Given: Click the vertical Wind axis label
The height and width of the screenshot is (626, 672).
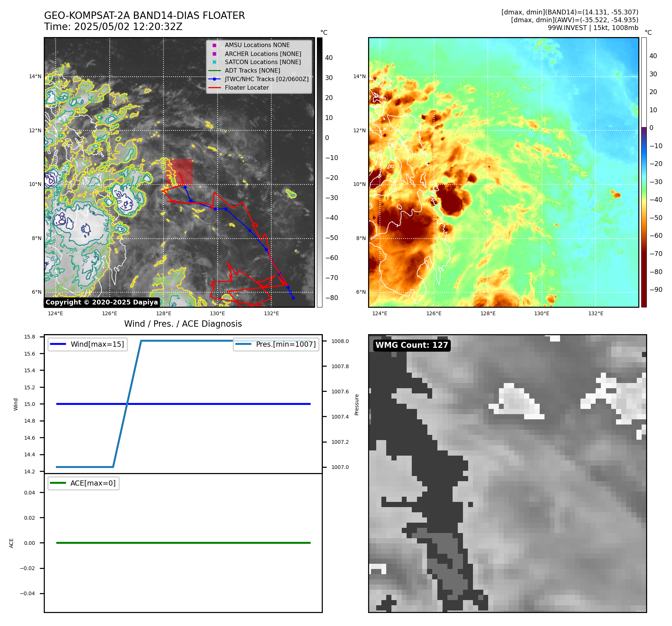Looking at the screenshot, I should [x=16, y=404].
